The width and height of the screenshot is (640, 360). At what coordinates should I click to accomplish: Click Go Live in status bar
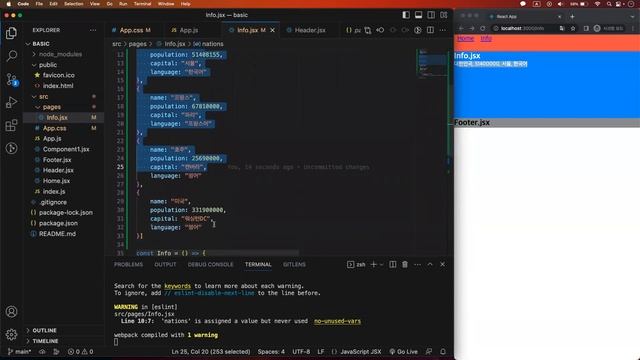click(403, 351)
